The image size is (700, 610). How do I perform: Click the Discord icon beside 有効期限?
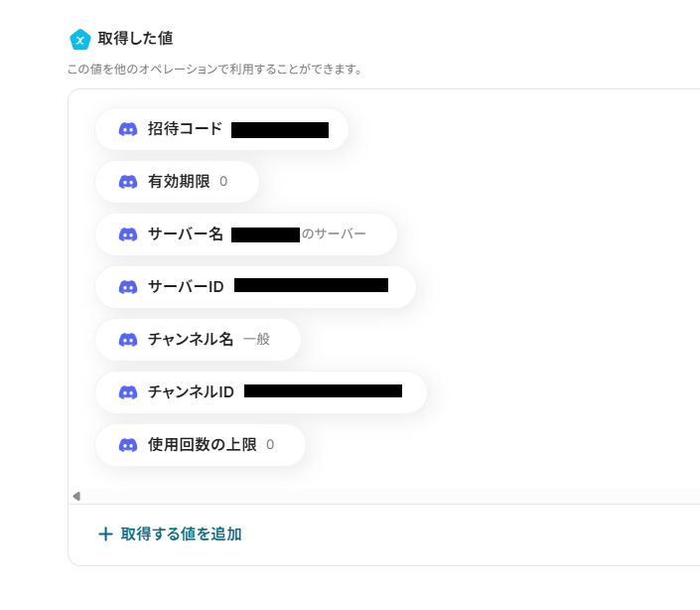[128, 182]
